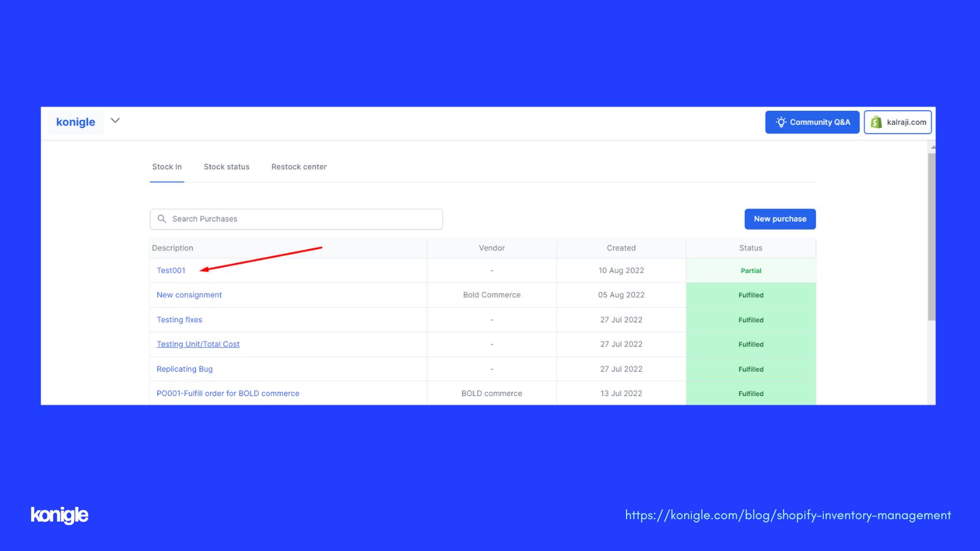
Task: Click the page vertical scrollbar thumb
Action: pos(932,237)
